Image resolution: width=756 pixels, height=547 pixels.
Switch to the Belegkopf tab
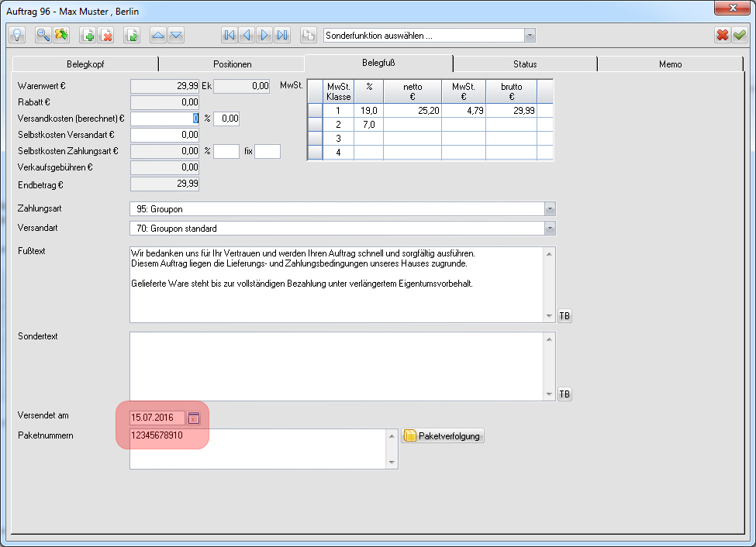(x=85, y=64)
